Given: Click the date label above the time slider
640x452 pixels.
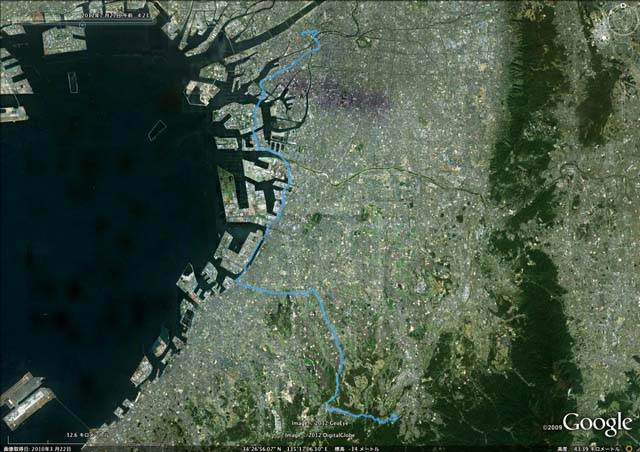Looking at the screenshot, I should pyautogui.click(x=116, y=14).
